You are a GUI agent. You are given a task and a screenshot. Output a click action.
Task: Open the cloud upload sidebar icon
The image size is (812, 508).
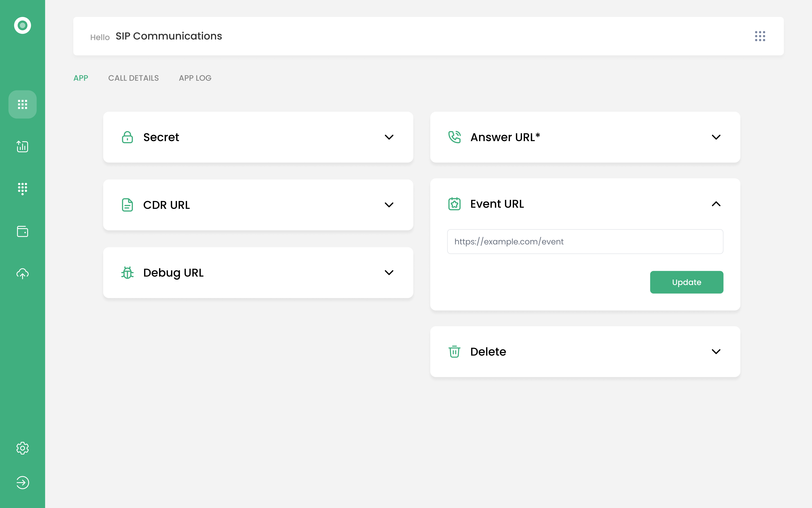22,273
